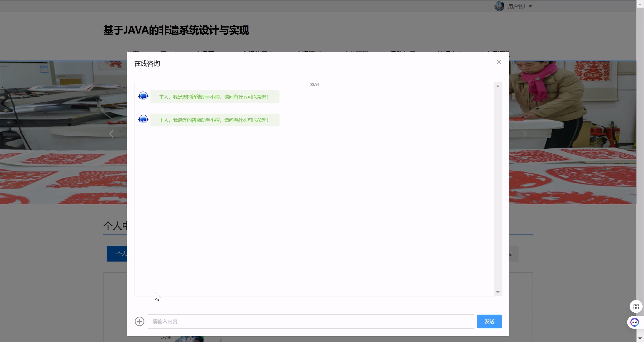The height and width of the screenshot is (342, 644).
Task: Click the first robot assistant avatar
Action: (143, 96)
